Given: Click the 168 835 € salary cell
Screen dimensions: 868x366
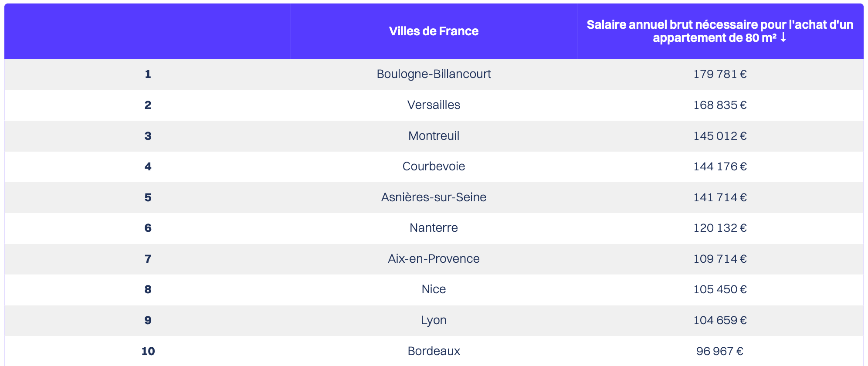Looking at the screenshot, I should pyautogui.click(x=720, y=105).
